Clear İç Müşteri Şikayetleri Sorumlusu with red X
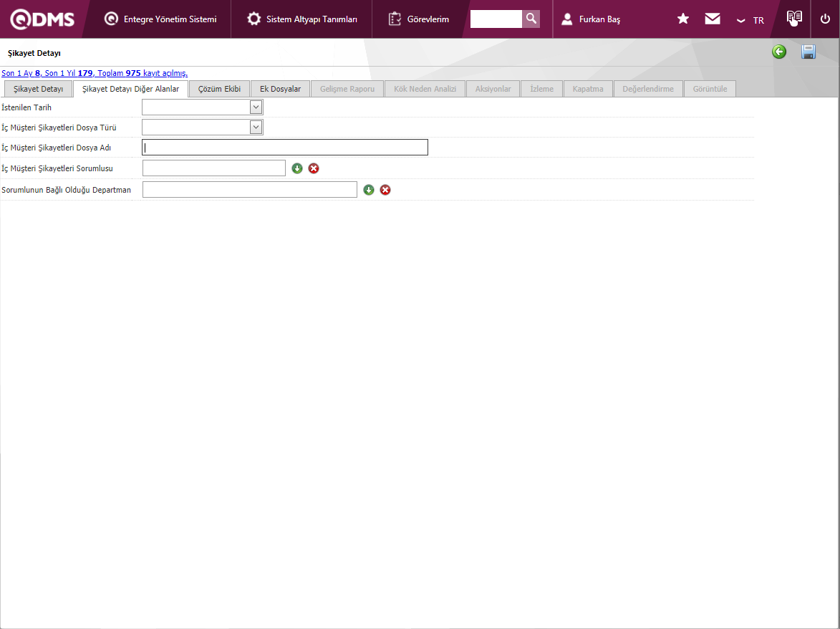The width and height of the screenshot is (840, 629). [314, 168]
